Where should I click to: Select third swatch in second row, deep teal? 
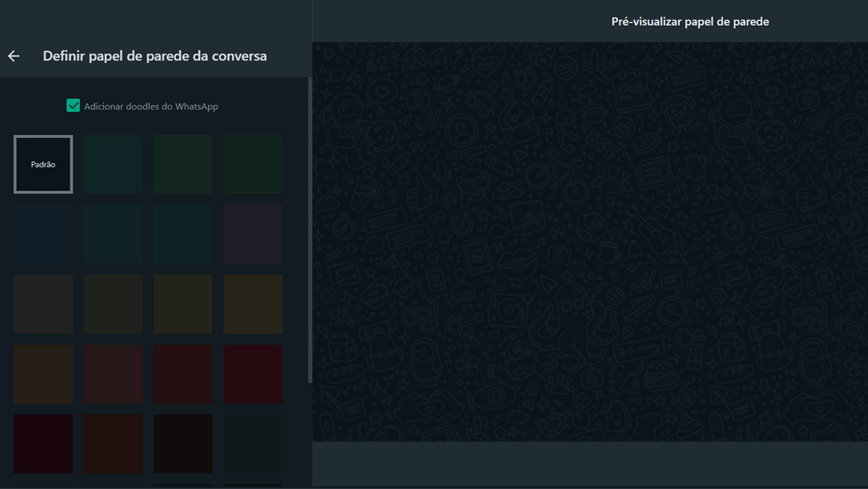183,234
